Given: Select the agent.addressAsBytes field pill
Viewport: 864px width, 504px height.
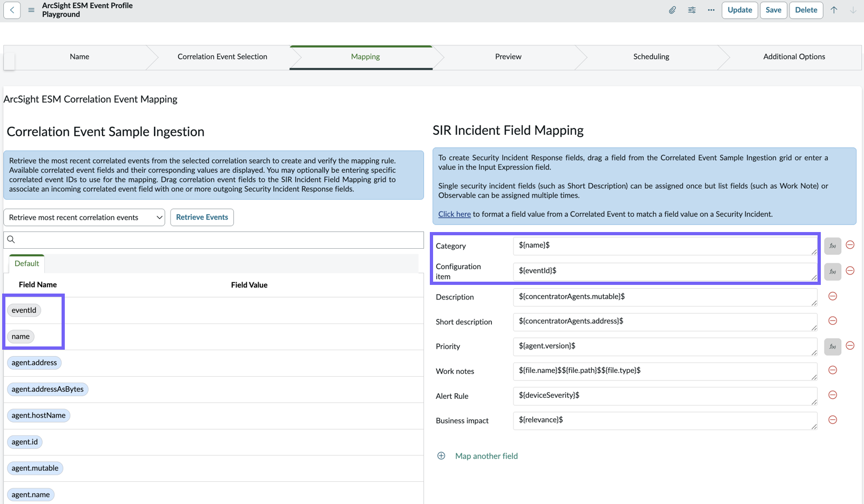Looking at the screenshot, I should pos(48,389).
